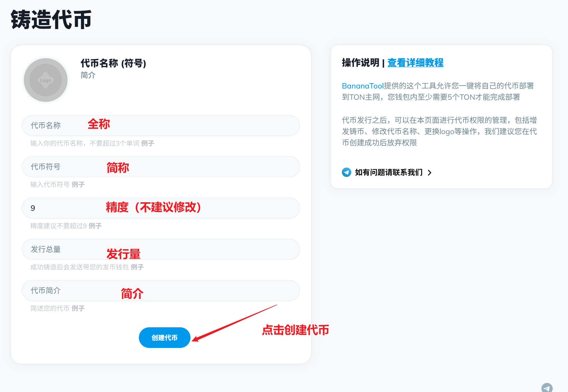This screenshot has height=392, width=568.
Task: Click the 代币名称 (符号) preview heading
Action: (x=113, y=63)
